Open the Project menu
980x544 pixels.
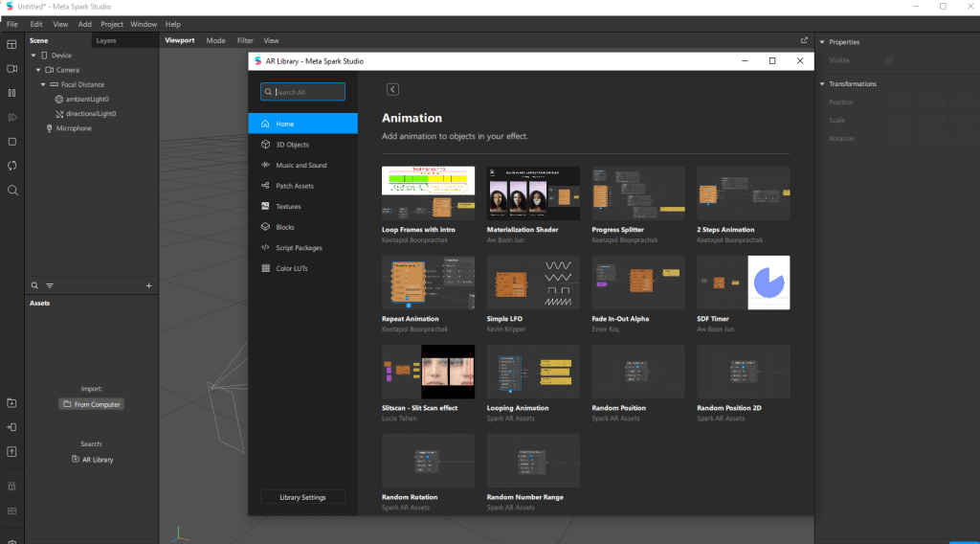pyautogui.click(x=112, y=24)
